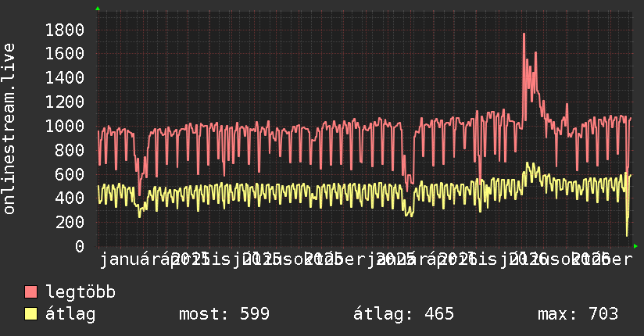Click the 600 y-axis label
Image resolution: width=644 pixels, height=336 pixels.
point(70,174)
